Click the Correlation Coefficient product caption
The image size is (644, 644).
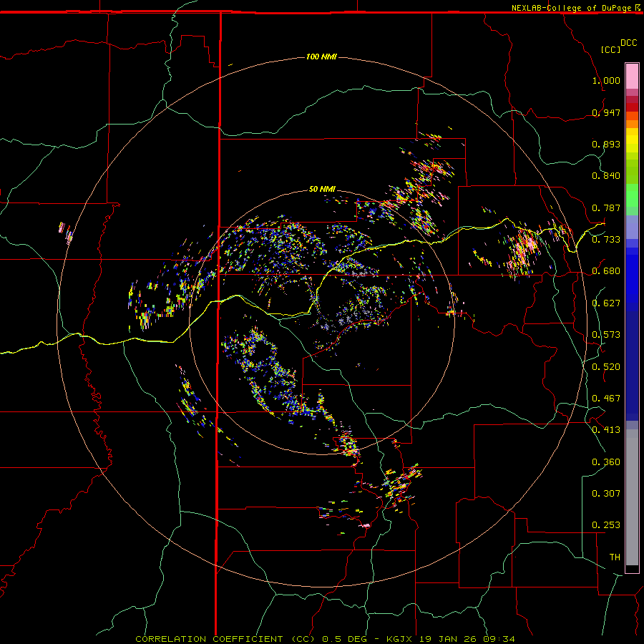pos(325,639)
